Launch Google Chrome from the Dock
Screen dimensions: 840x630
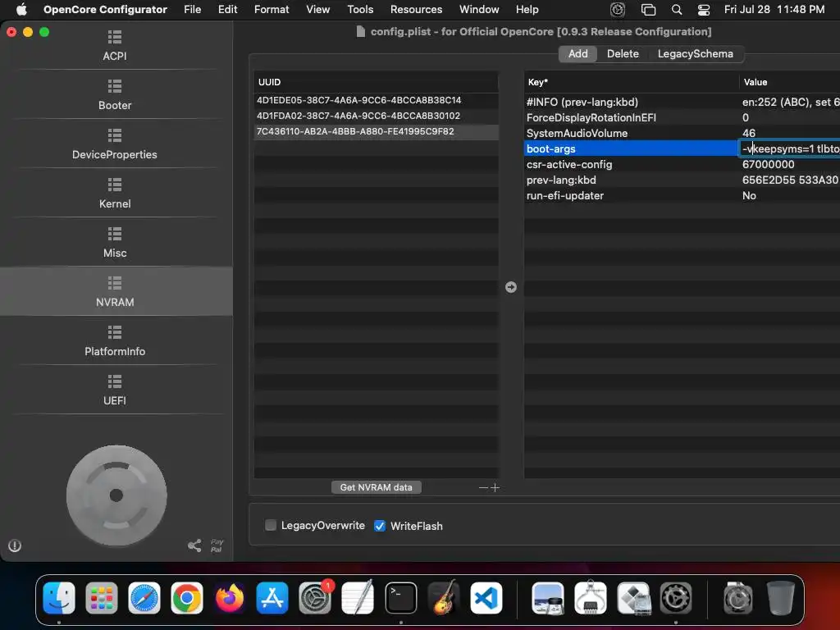click(187, 598)
